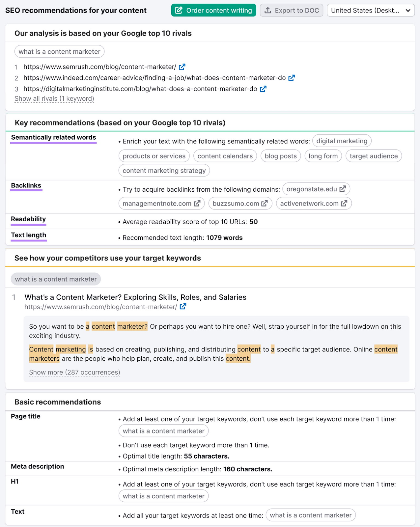Open activenetwork.com using the external link icon
The width and height of the screenshot is (420, 527).
[x=344, y=203]
